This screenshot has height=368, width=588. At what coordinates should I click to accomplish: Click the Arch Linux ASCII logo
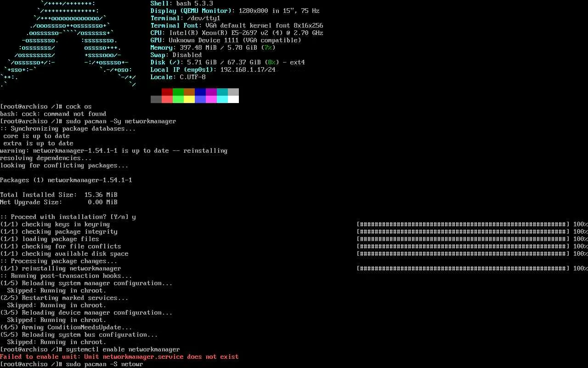[68, 44]
